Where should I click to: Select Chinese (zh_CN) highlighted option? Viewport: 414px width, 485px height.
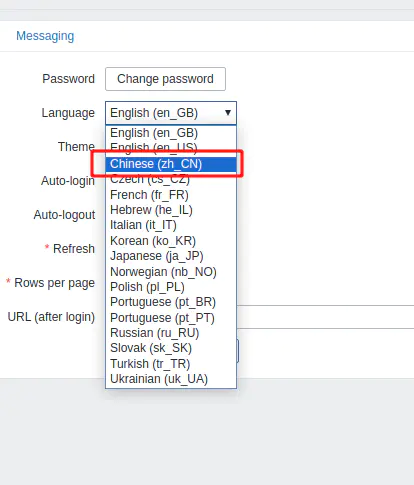tap(171, 164)
